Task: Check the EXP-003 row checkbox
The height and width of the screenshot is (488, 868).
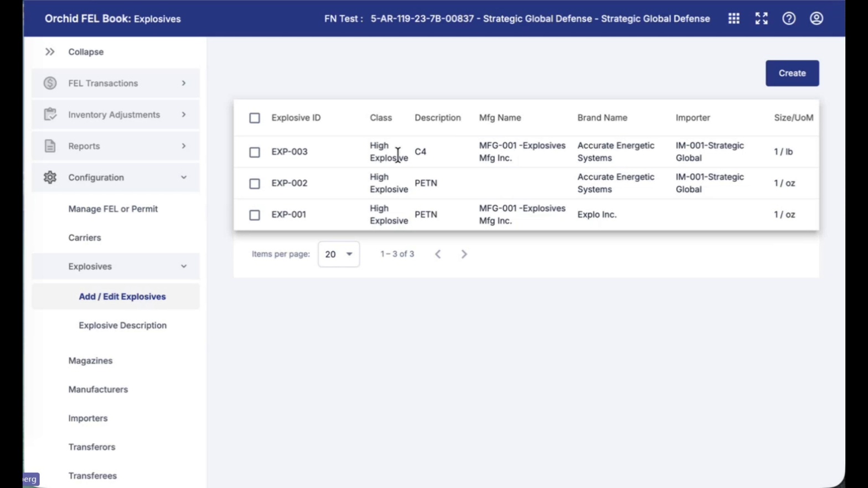Action: (x=255, y=152)
